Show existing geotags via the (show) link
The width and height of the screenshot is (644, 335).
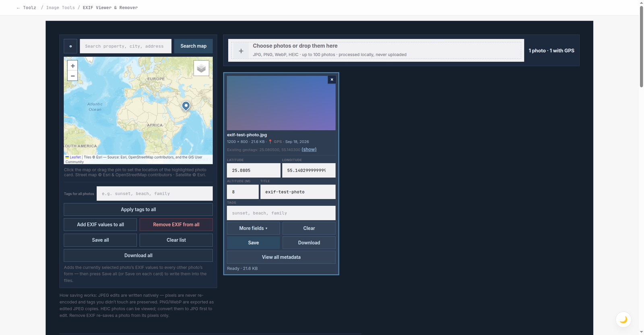pyautogui.click(x=309, y=149)
